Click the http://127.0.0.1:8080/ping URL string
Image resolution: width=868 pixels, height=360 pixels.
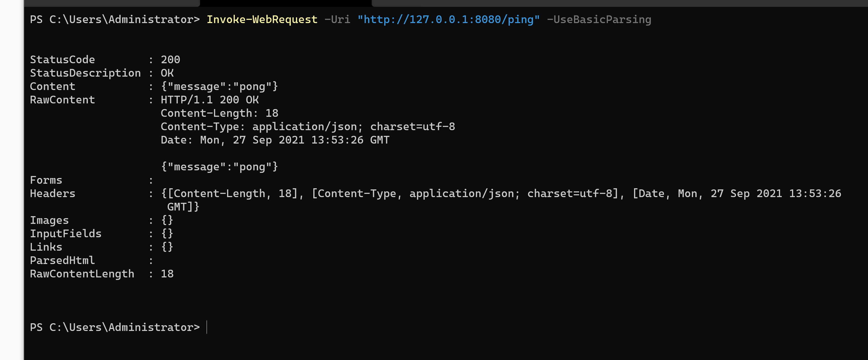449,20
